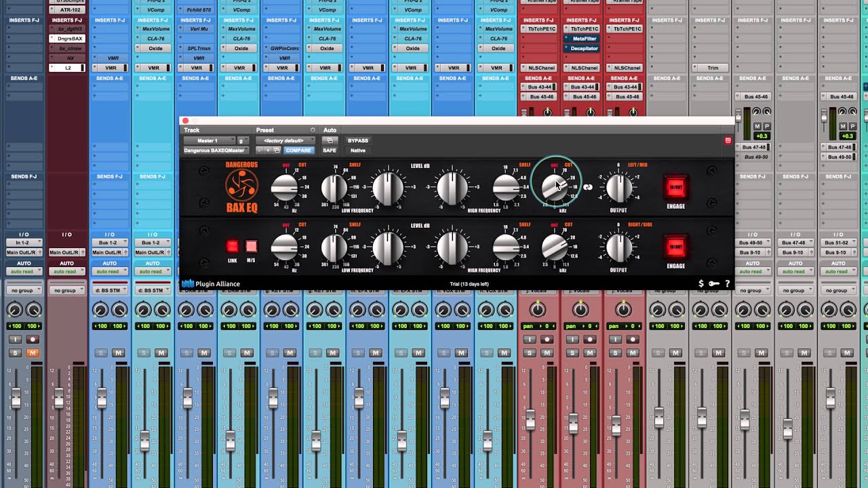Click the red target icon in plugin header
Viewport: 868px width, 488px height.
[x=728, y=141]
